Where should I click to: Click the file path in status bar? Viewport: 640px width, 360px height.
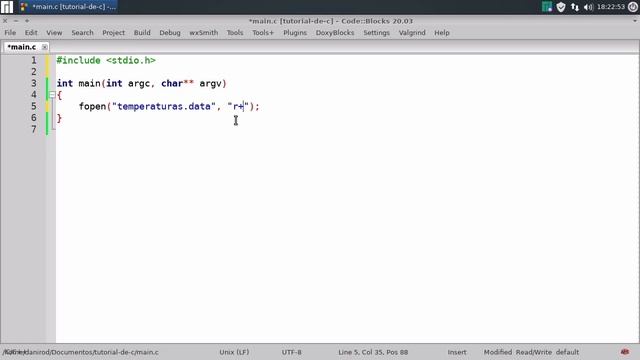point(81,352)
